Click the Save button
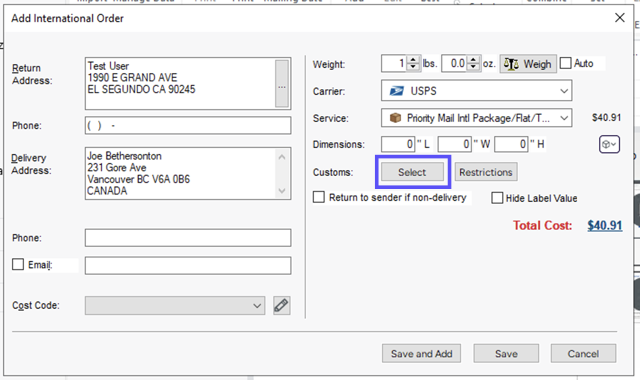 506,353
